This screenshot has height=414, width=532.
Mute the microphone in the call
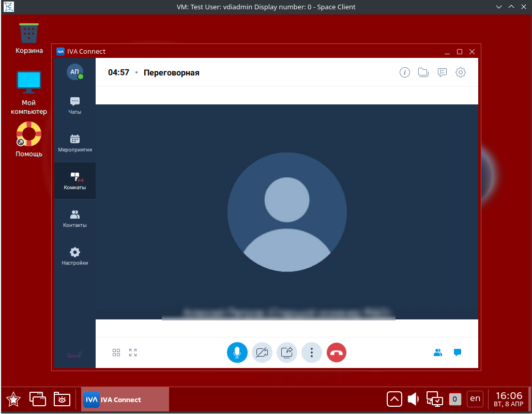[237, 352]
